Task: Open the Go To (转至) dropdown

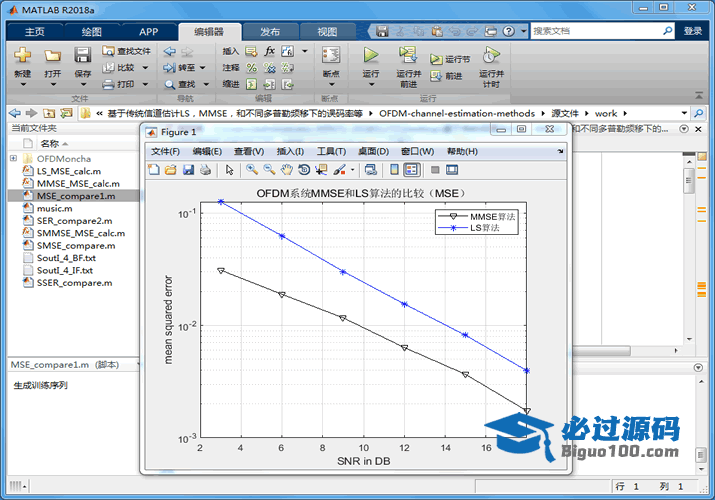Action: click(202, 68)
